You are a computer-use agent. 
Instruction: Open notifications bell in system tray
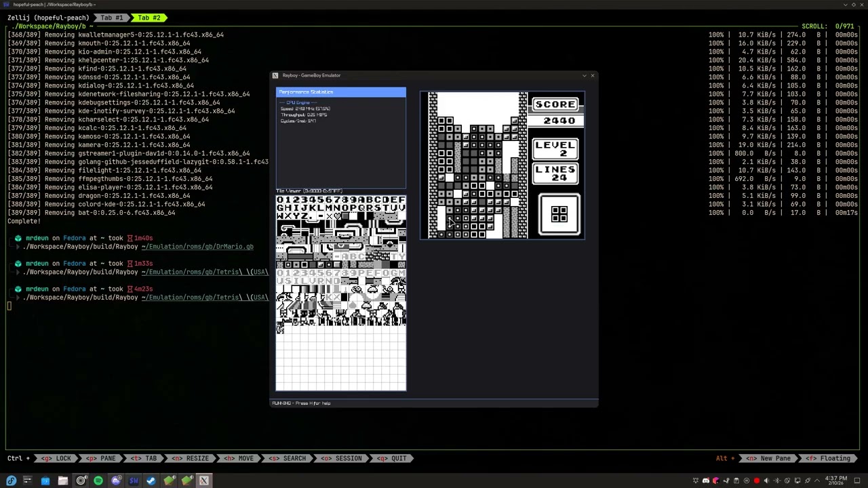[x=696, y=481]
